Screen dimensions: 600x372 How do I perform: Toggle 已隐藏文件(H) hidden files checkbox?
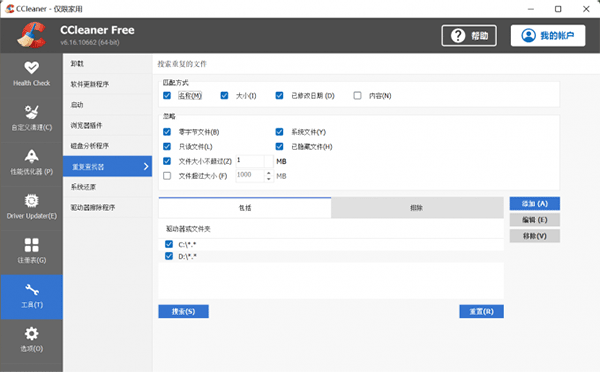coord(279,146)
